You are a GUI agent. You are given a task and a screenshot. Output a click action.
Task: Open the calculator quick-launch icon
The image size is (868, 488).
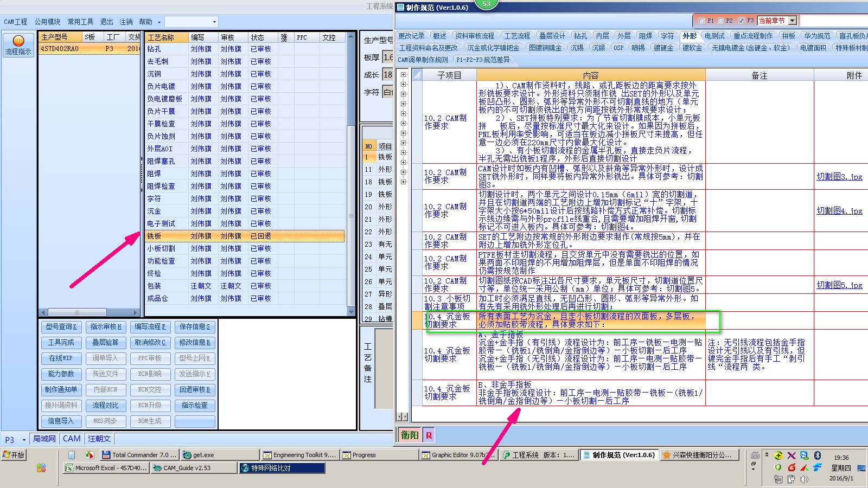coord(72,455)
